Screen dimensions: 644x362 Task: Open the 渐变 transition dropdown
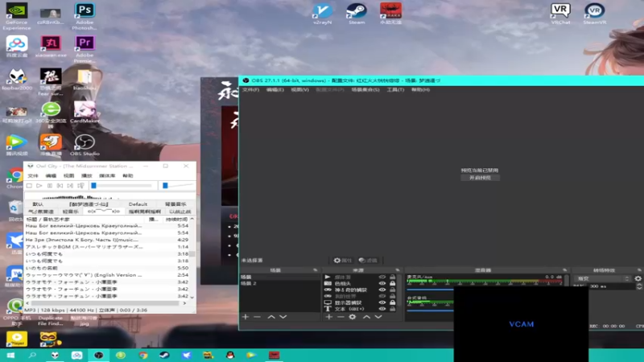pyautogui.click(x=602, y=278)
